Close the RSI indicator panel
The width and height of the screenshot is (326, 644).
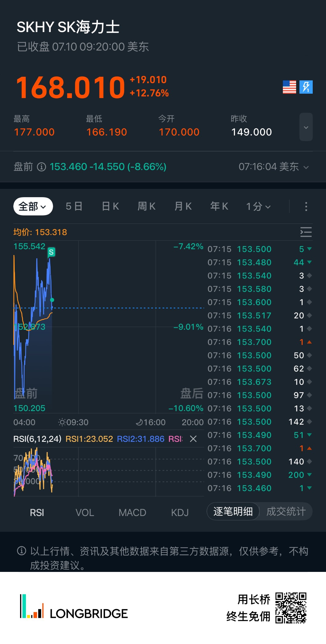[193, 439]
